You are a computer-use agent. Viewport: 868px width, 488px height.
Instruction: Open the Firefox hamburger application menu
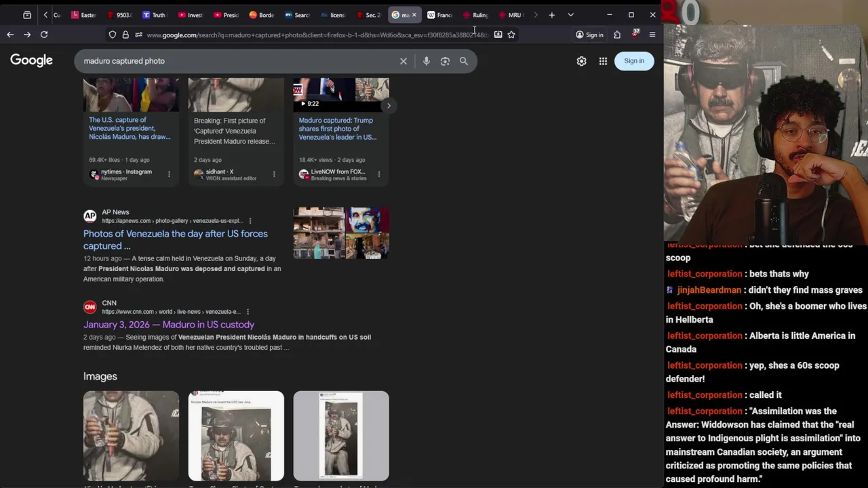[x=652, y=35]
